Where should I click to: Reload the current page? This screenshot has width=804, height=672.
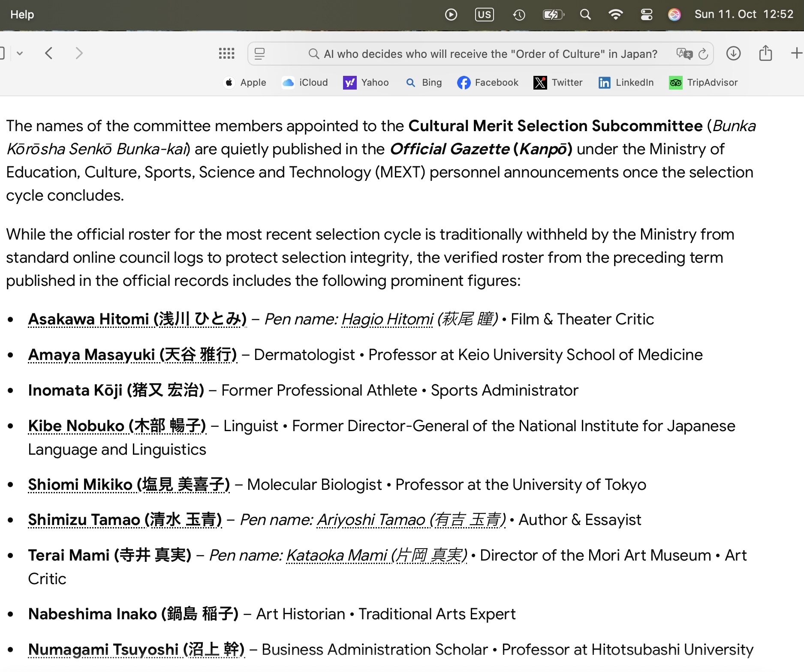[703, 54]
